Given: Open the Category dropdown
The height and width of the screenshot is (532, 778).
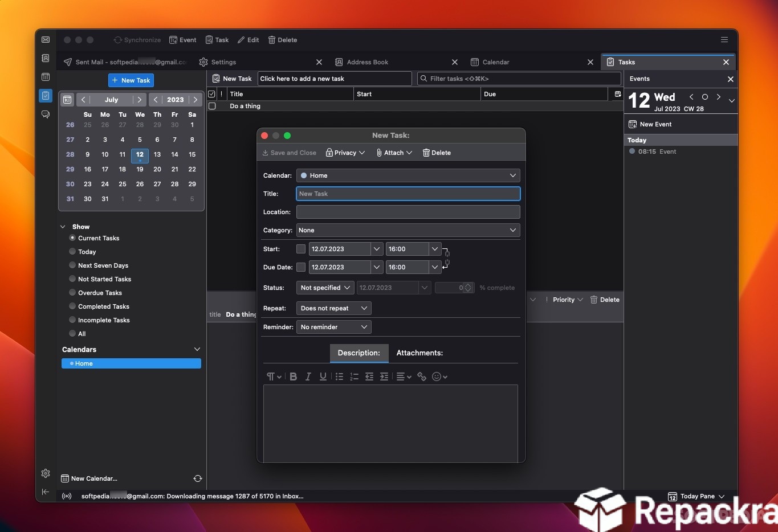Looking at the screenshot, I should pyautogui.click(x=408, y=230).
